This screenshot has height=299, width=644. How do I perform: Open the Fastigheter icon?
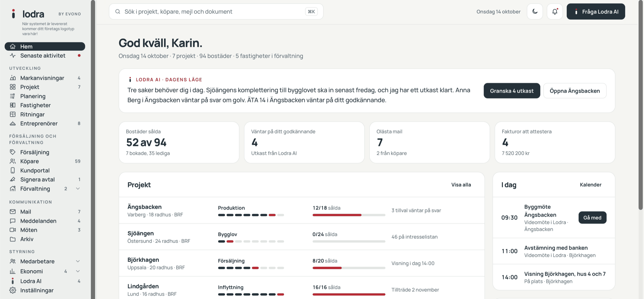(13, 105)
